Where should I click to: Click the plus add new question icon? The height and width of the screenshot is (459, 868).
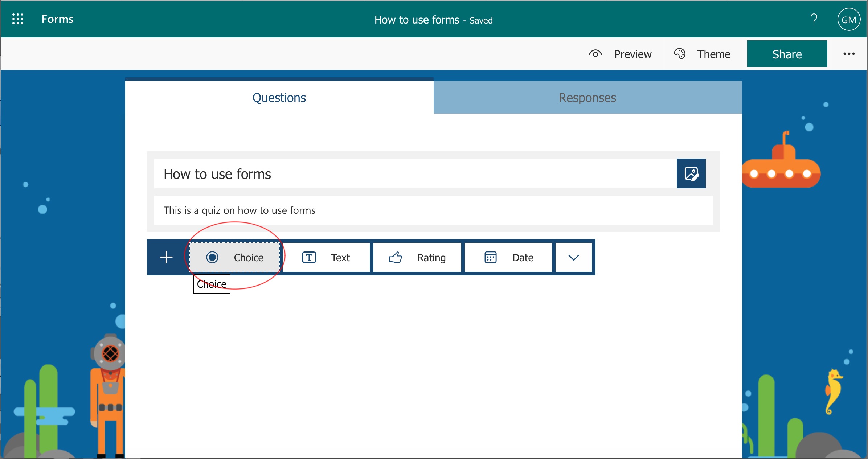[166, 257]
